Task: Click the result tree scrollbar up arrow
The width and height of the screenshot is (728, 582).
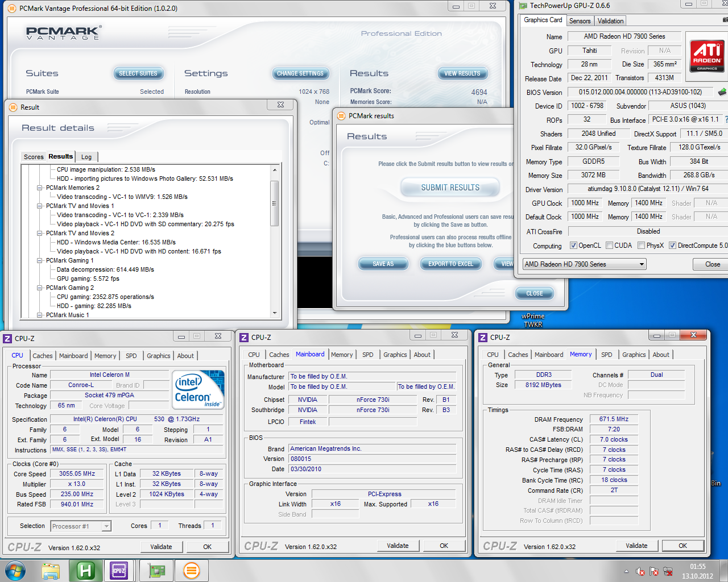Action: pyautogui.click(x=275, y=170)
